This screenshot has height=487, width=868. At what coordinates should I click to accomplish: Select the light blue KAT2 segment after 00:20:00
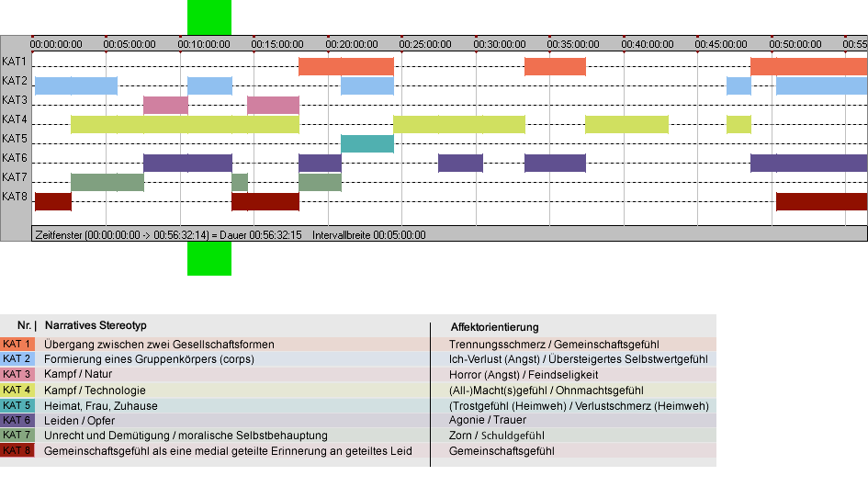(367, 85)
